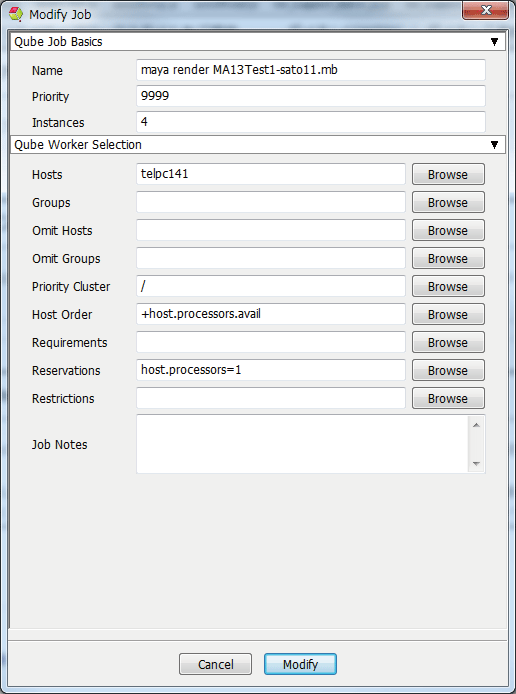
Task: Click the job Name input field
Action: click(311, 70)
